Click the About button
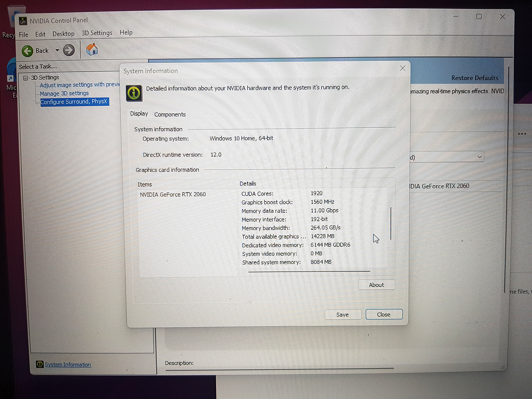Viewport: 532px width, 399px height. click(x=376, y=285)
